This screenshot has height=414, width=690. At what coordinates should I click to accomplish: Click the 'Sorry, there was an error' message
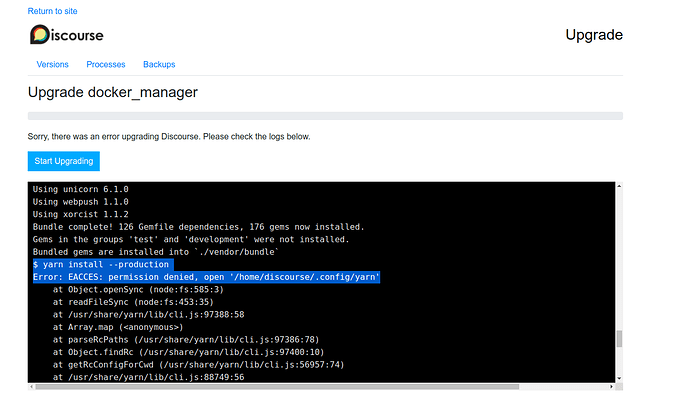pyautogui.click(x=169, y=136)
